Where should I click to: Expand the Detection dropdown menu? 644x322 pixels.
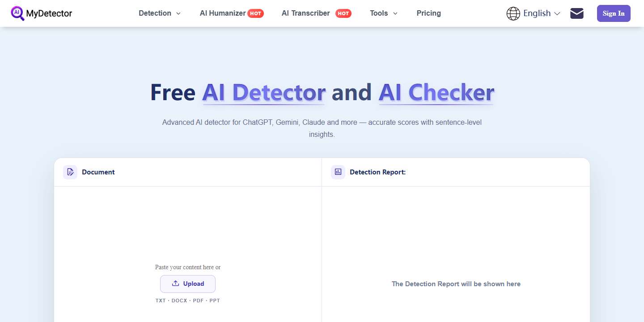(x=160, y=13)
